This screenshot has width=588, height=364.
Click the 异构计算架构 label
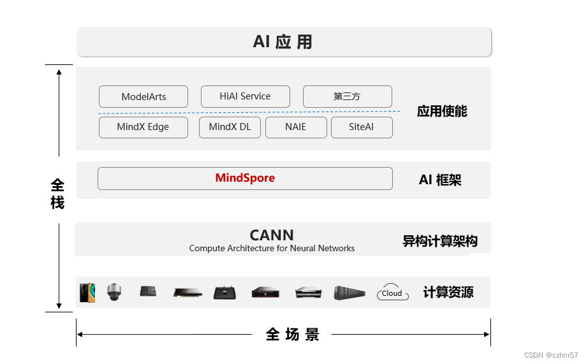[440, 241]
